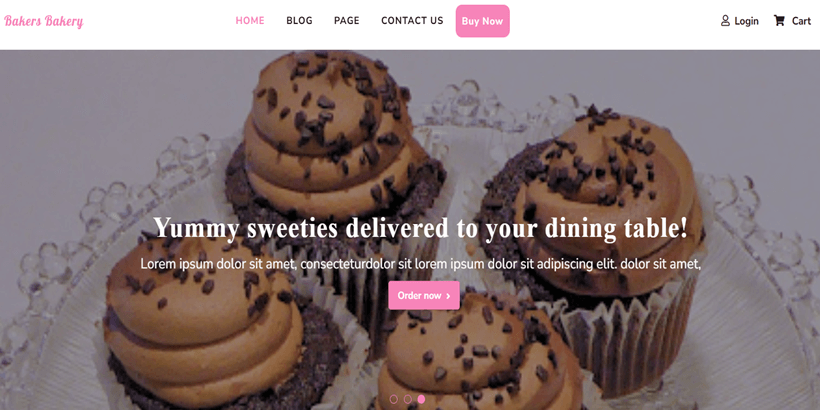Open the BLOG menu item
This screenshot has width=820, height=410.
pos(299,21)
